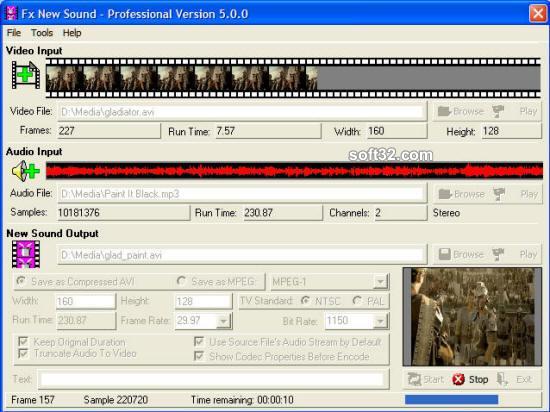Click the Text input field
This screenshot has width=550, height=412.
pyautogui.click(x=213, y=379)
